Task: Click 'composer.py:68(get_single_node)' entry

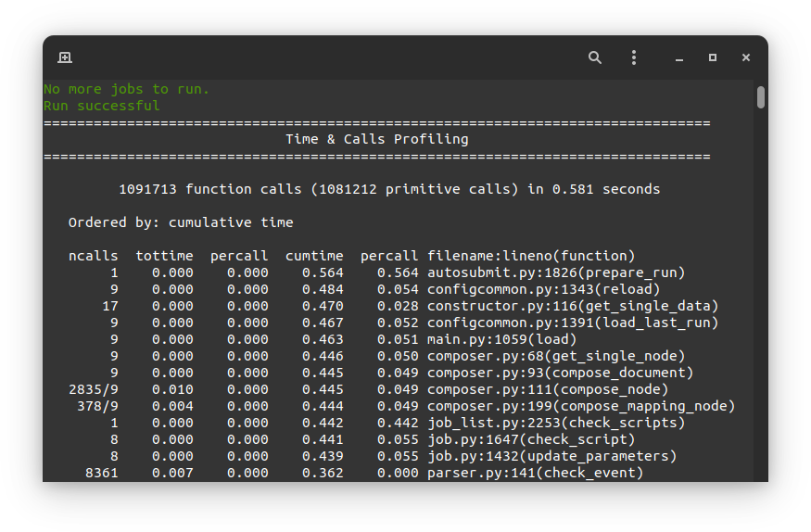Action: coord(556,356)
